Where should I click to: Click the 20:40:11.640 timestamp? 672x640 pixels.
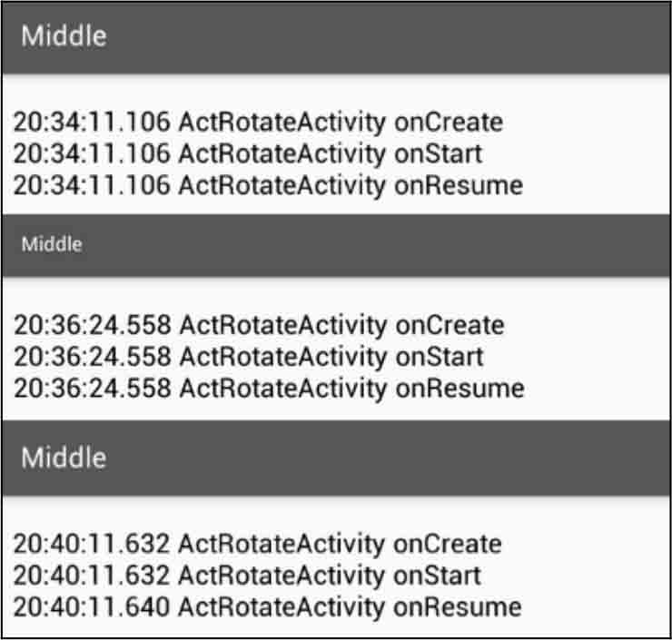coord(91,606)
